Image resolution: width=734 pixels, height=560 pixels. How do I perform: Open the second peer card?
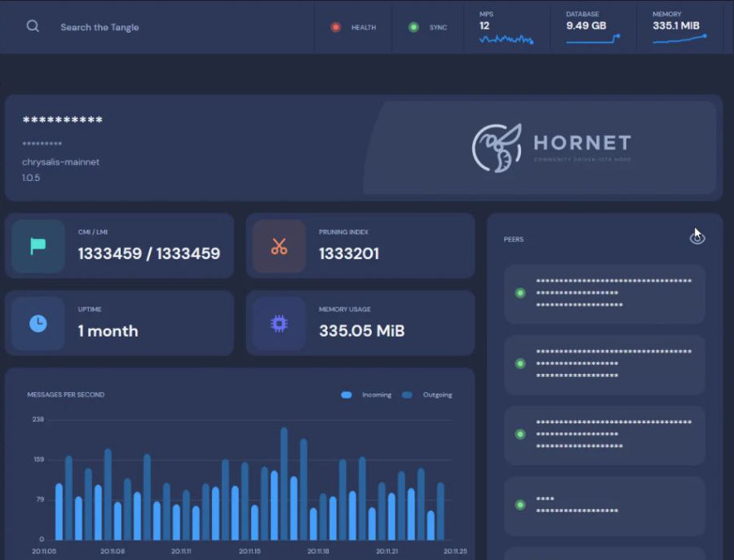pyautogui.click(x=604, y=364)
